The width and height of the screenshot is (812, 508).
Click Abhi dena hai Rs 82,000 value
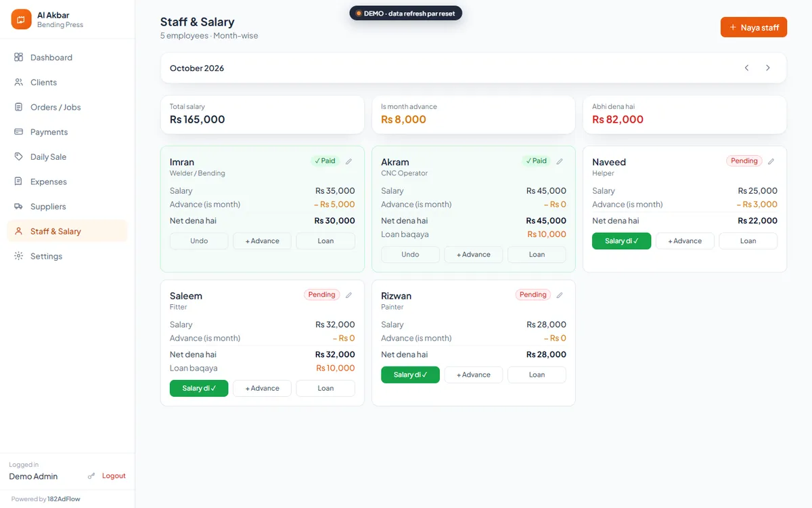click(618, 120)
